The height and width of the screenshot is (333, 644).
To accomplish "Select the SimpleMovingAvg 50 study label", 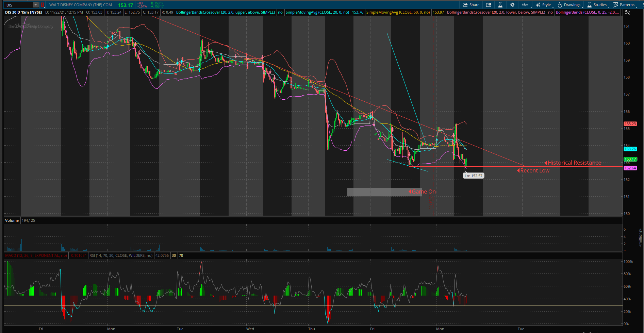I will click(x=398, y=12).
